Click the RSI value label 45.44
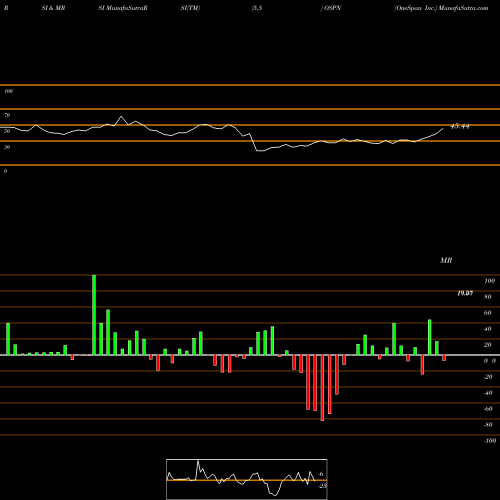The width and height of the screenshot is (500, 500). click(460, 126)
